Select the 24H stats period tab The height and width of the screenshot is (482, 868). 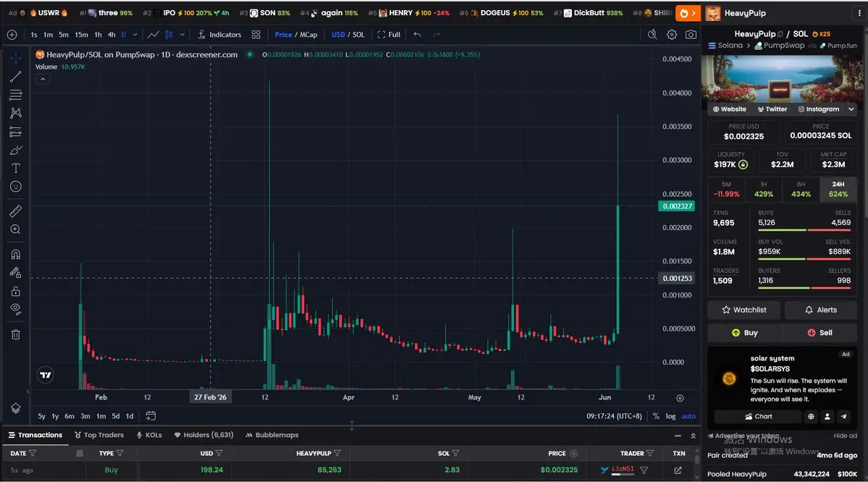(x=838, y=190)
